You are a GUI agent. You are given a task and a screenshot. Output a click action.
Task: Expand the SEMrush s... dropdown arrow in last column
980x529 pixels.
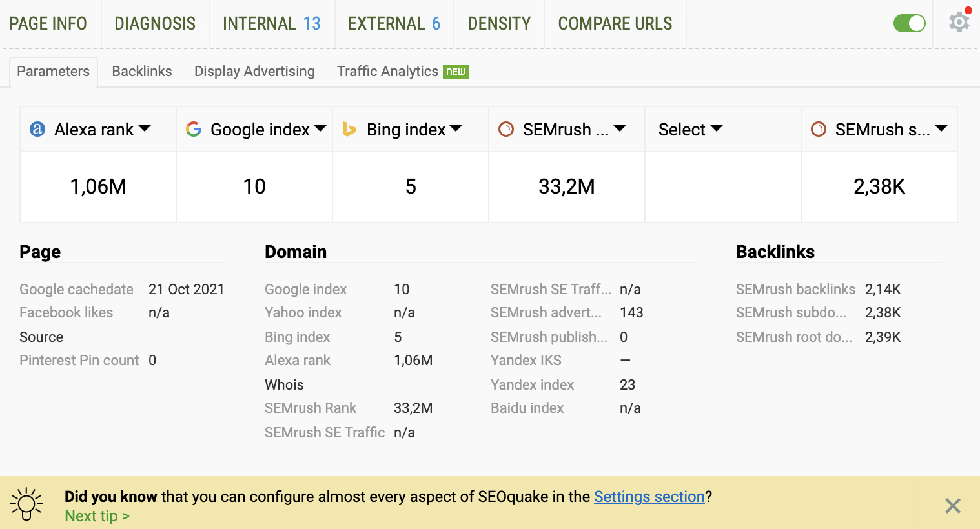[941, 129]
